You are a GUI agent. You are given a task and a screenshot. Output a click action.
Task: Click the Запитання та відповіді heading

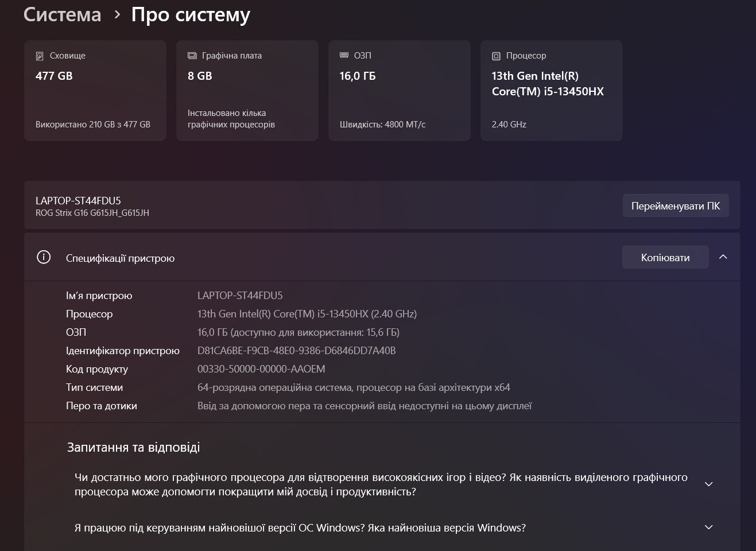click(134, 447)
